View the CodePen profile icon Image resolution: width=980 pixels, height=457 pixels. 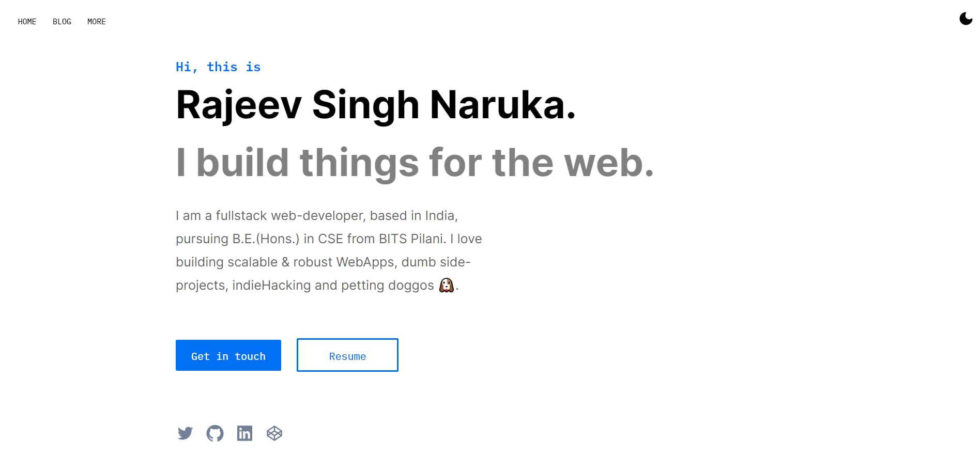(x=274, y=433)
